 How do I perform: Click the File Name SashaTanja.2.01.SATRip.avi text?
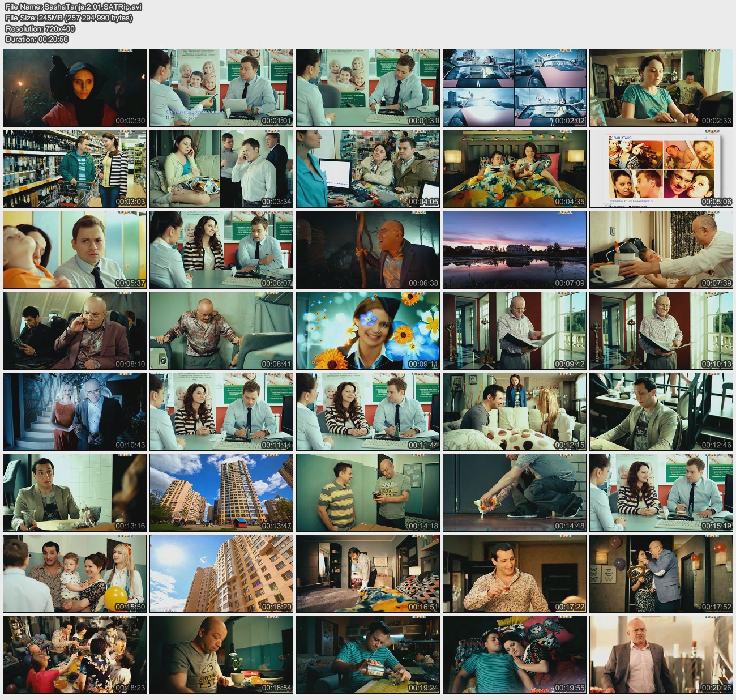(74, 7)
